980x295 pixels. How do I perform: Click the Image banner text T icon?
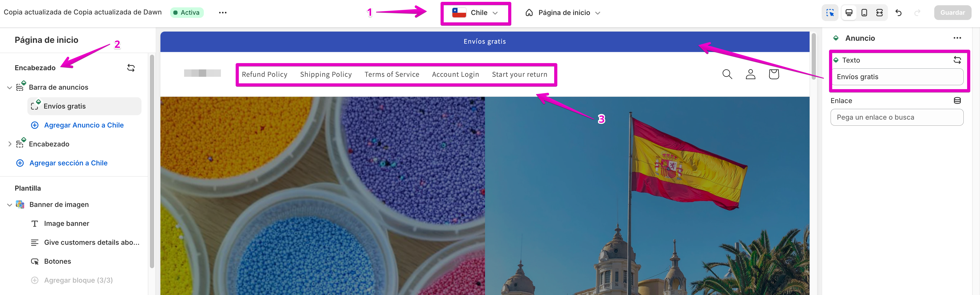click(x=35, y=223)
